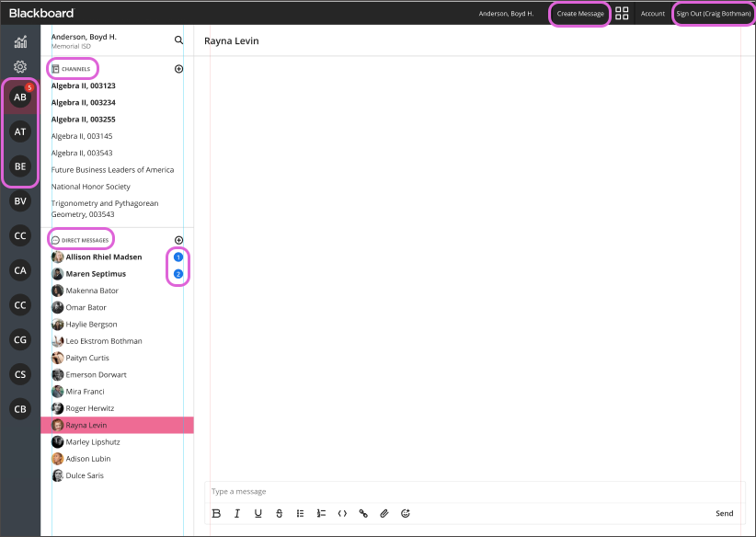The height and width of the screenshot is (537, 756).
Task: Select the CA avatar in sidebar
Action: click(x=20, y=270)
